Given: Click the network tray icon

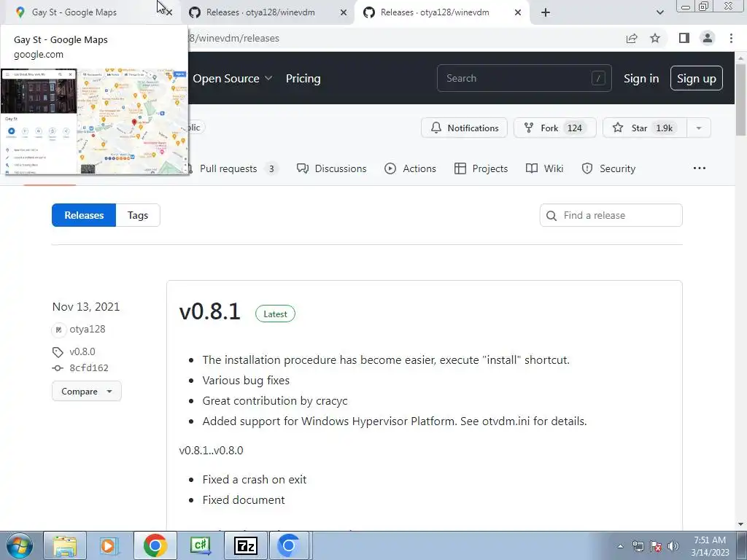Looking at the screenshot, I should pos(638,546).
